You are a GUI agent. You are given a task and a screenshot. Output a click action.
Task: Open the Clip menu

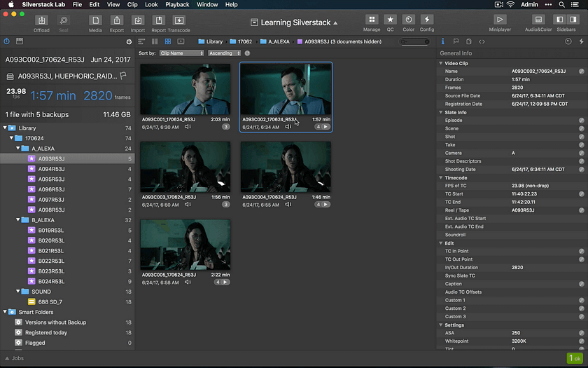(132, 4)
